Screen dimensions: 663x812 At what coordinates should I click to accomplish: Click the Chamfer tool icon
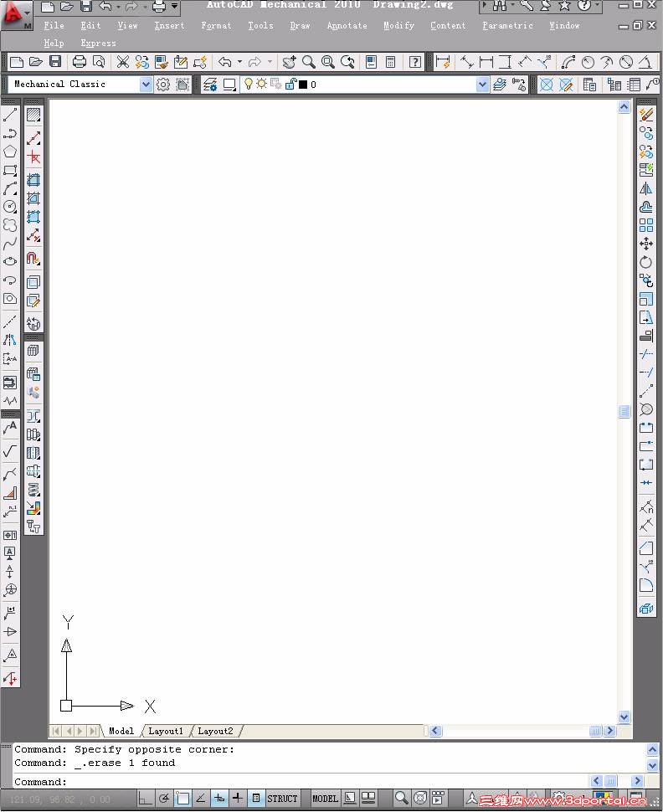coord(646,548)
